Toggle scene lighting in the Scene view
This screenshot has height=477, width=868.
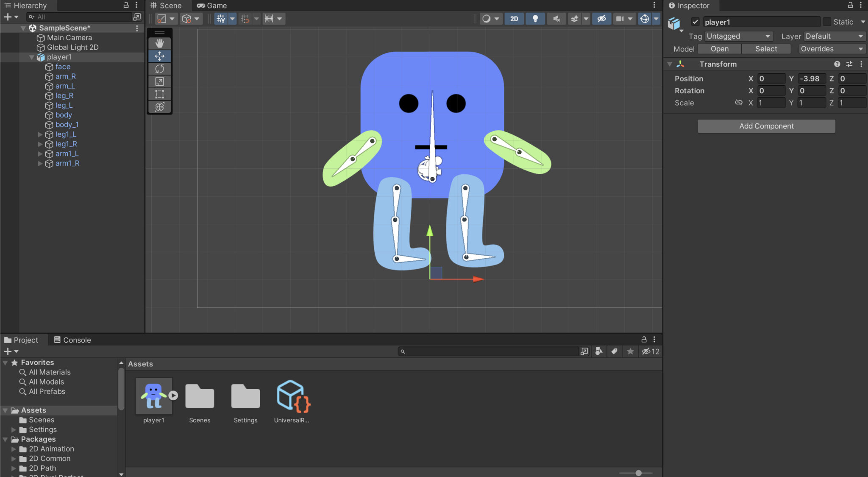pos(535,18)
